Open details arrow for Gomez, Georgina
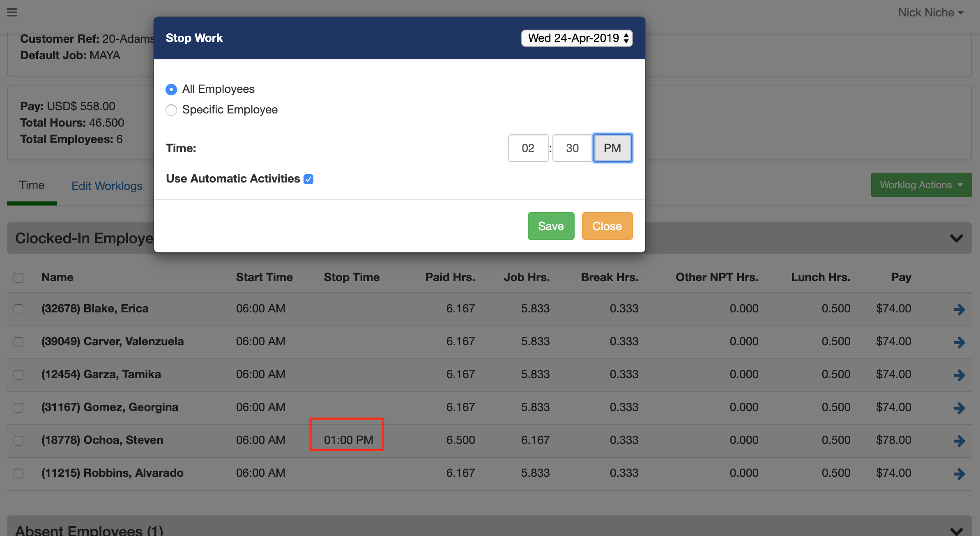Screen dimensions: 980x536 pyautogui.click(x=959, y=408)
